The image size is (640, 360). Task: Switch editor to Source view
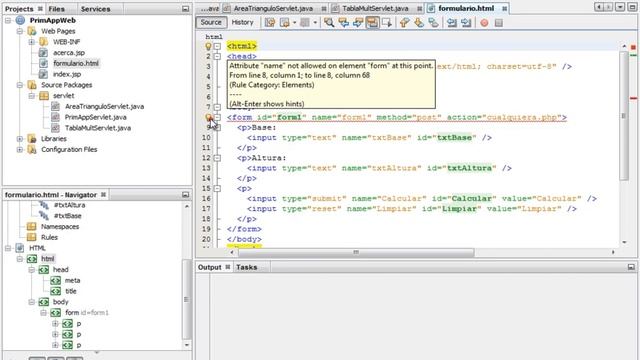(211, 22)
